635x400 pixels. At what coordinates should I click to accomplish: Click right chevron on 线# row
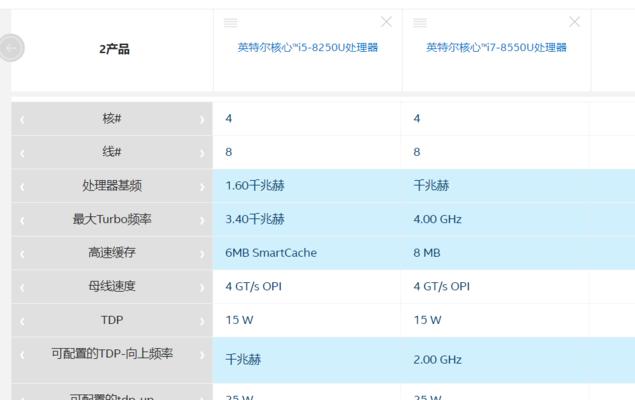(202, 153)
